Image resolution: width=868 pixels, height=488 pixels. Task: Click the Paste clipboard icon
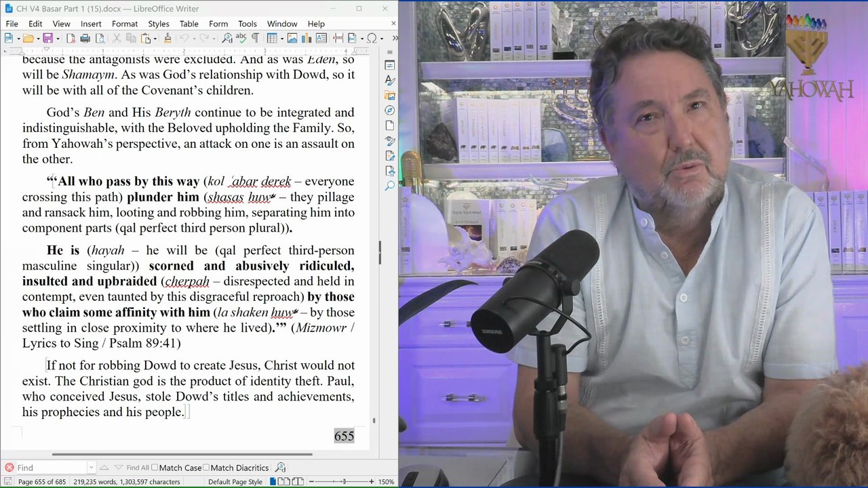[144, 38]
